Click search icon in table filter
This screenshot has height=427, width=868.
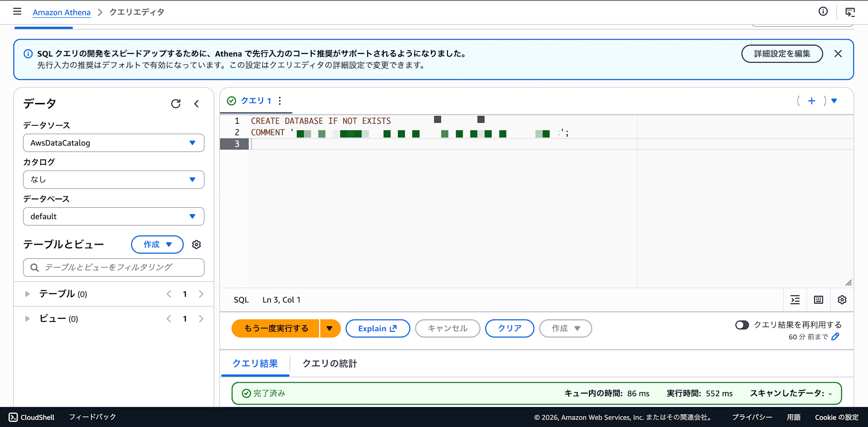coord(35,268)
